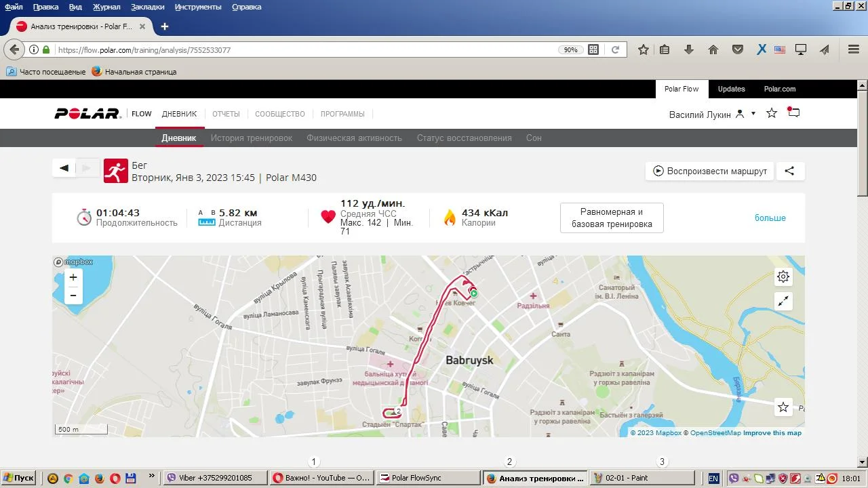Bookmark this page with the star icon
The width and height of the screenshot is (868, 488).
[x=644, y=49]
